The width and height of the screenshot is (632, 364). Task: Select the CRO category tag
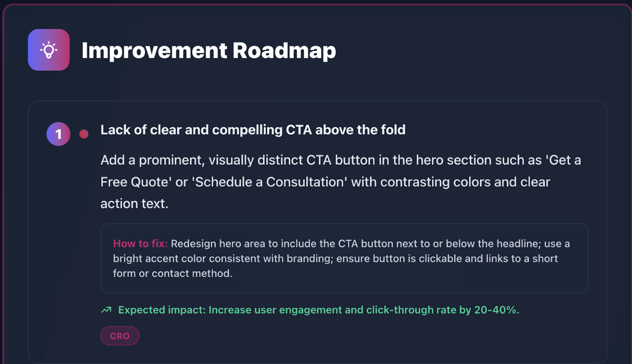coord(119,336)
